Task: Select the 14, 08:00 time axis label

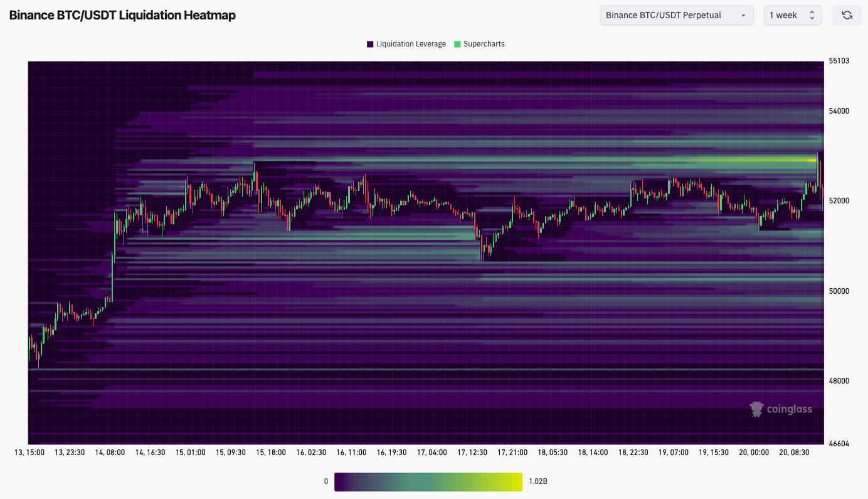Action: (x=110, y=452)
